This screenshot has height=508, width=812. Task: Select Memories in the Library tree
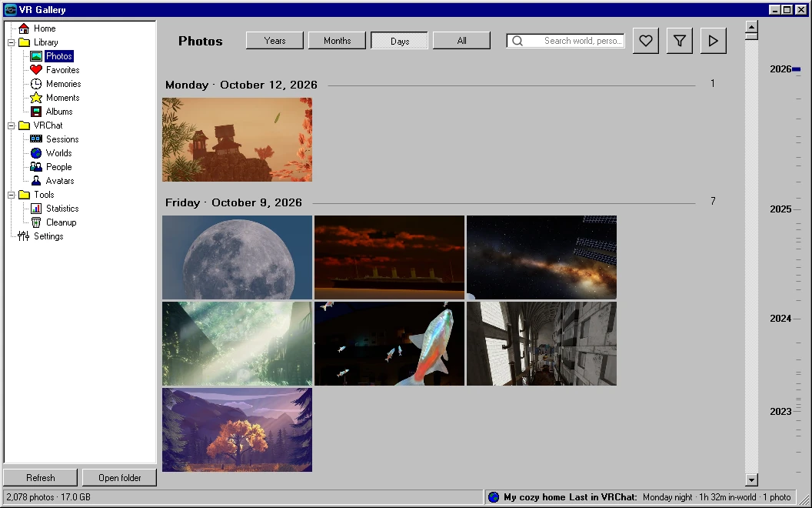pyautogui.click(x=63, y=84)
